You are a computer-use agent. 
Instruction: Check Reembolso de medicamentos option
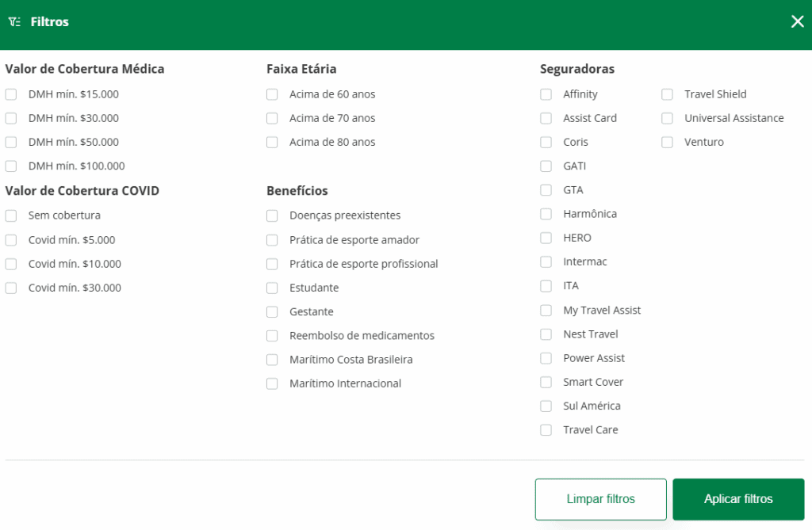(270, 336)
